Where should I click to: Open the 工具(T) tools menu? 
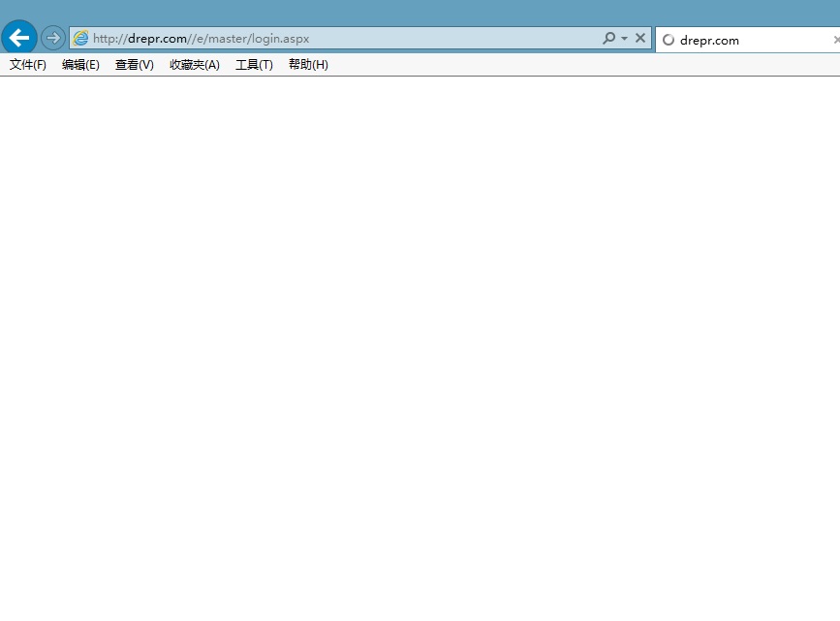[x=254, y=65]
